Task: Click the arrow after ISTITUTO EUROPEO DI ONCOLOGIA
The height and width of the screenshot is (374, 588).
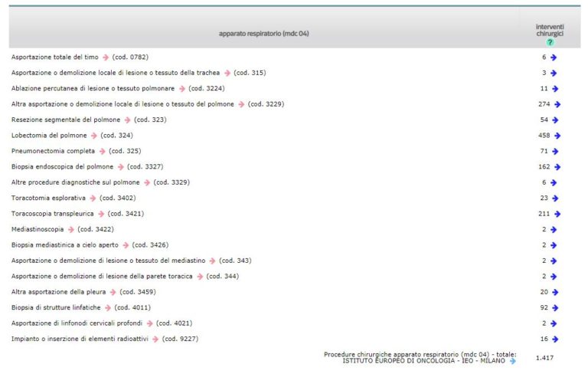Action: pyautogui.click(x=512, y=361)
